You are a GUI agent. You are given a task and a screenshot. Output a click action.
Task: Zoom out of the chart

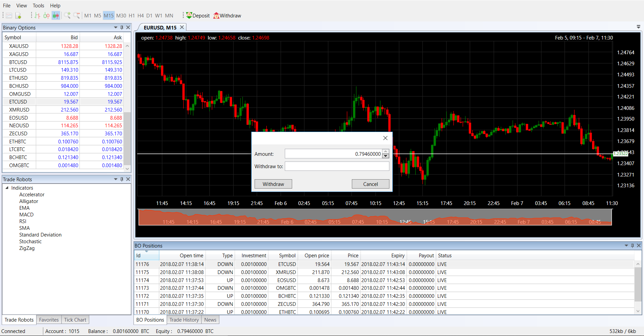(x=77, y=16)
